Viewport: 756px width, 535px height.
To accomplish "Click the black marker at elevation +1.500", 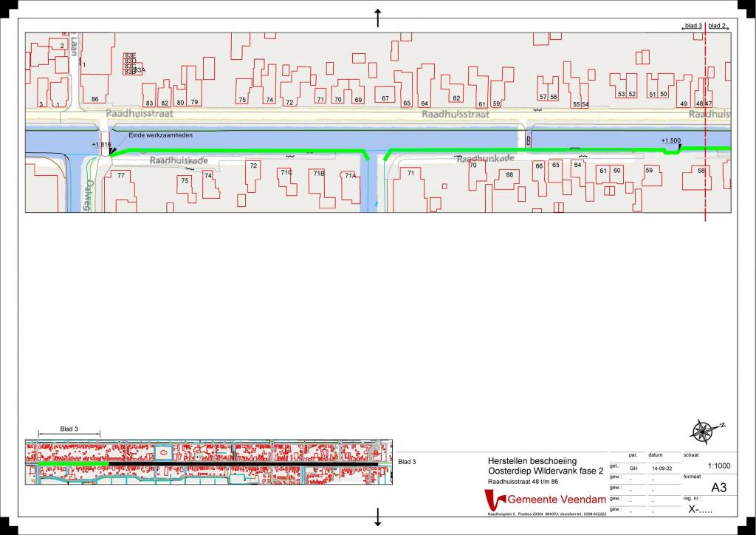I will 678,147.
